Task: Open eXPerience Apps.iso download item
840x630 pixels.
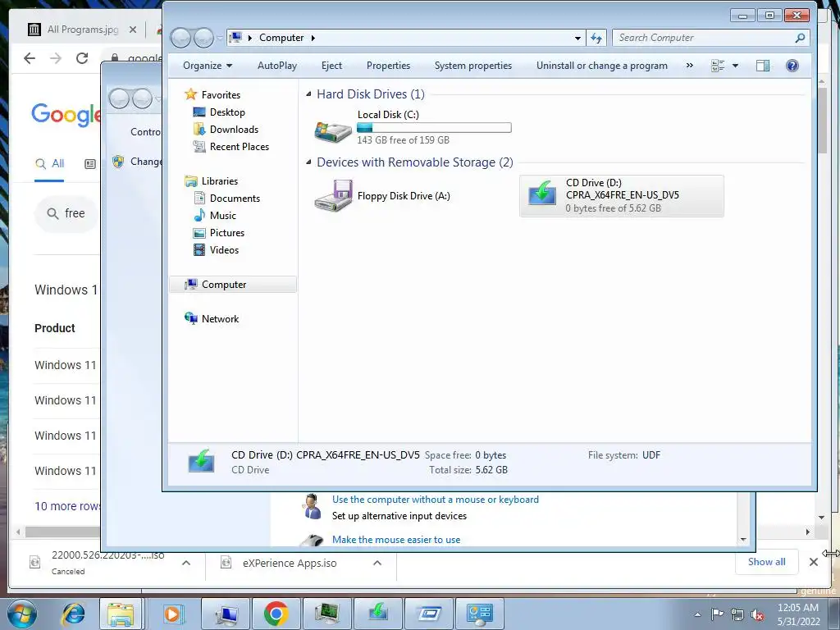Action: coord(290,563)
